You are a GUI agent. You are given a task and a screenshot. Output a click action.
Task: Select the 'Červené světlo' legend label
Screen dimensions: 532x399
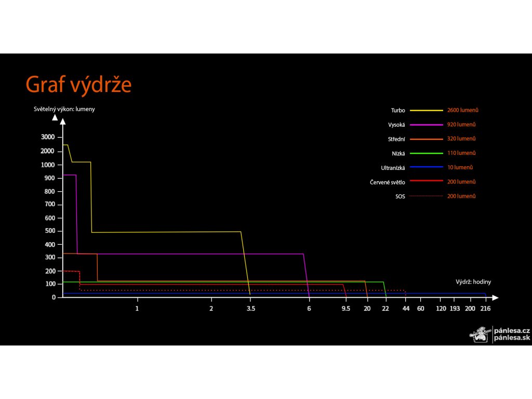(x=388, y=182)
